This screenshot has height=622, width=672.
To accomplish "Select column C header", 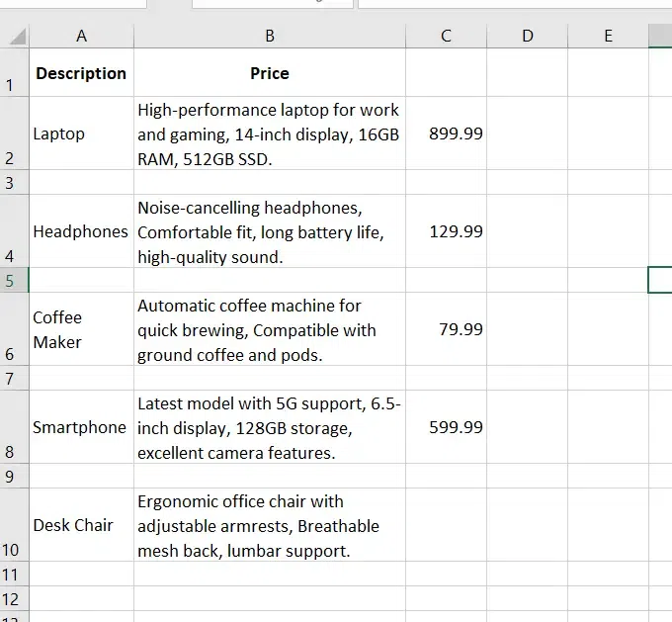I will coord(446,36).
